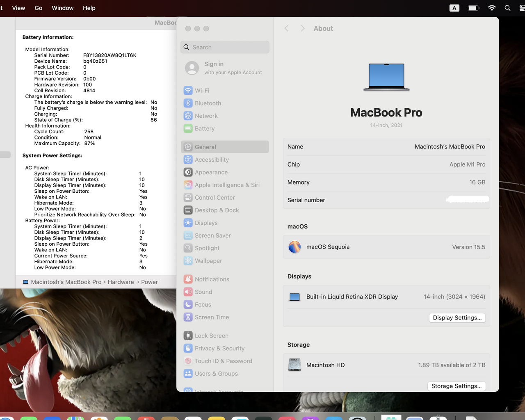Click the Control Center menu bar icon

pos(522,8)
